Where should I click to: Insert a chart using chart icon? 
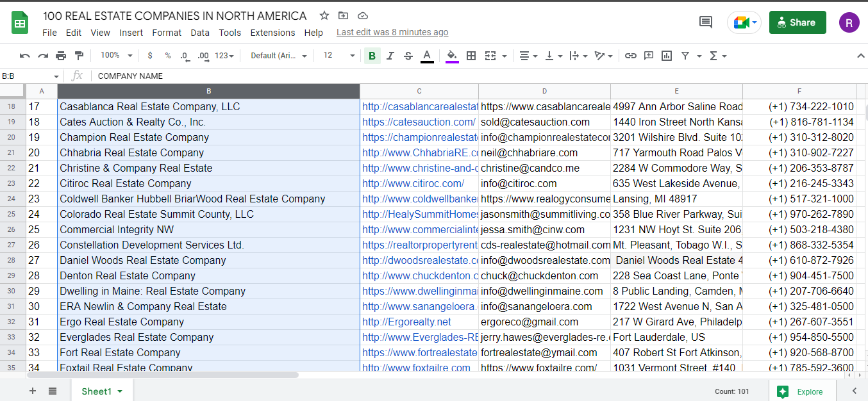(x=667, y=56)
